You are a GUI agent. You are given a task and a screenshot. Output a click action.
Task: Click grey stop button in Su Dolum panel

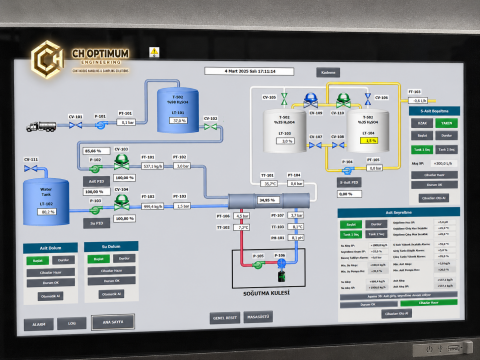click(124, 258)
